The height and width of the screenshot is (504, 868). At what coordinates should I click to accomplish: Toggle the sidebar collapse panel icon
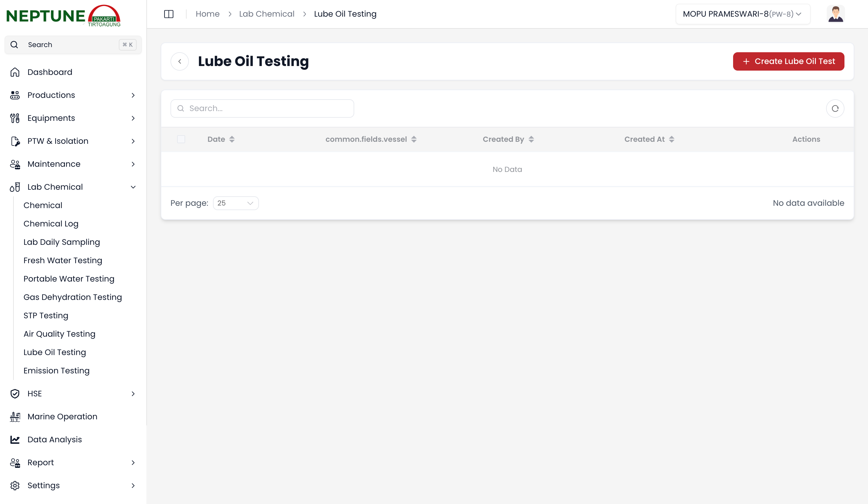(169, 14)
